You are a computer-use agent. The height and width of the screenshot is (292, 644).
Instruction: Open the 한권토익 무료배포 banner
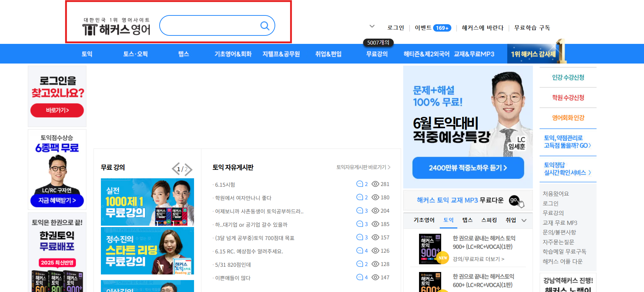coord(57,252)
